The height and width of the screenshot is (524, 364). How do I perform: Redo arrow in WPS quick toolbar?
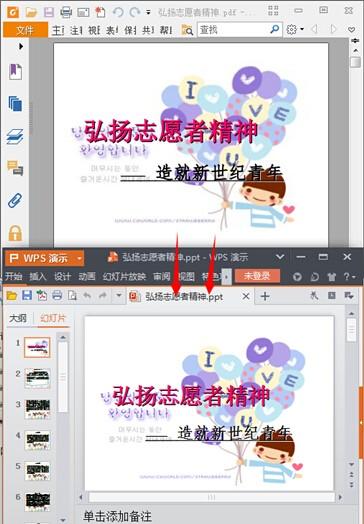103,295
